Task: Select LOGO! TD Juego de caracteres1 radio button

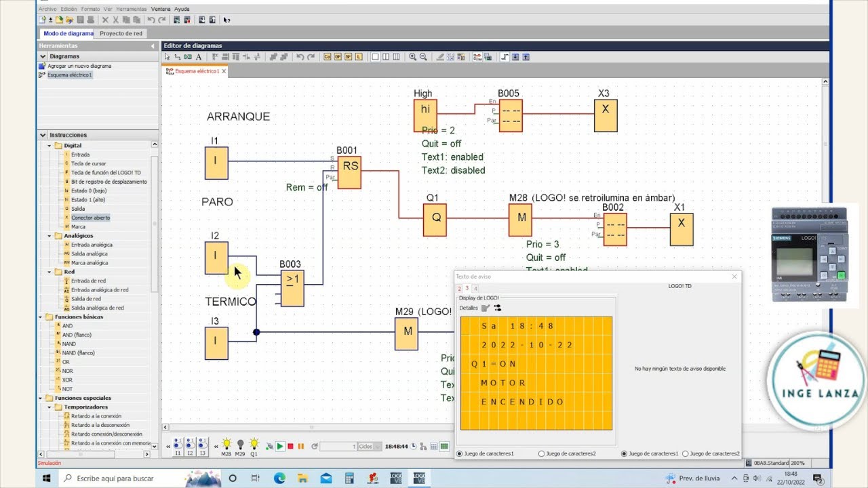Action: click(x=625, y=453)
